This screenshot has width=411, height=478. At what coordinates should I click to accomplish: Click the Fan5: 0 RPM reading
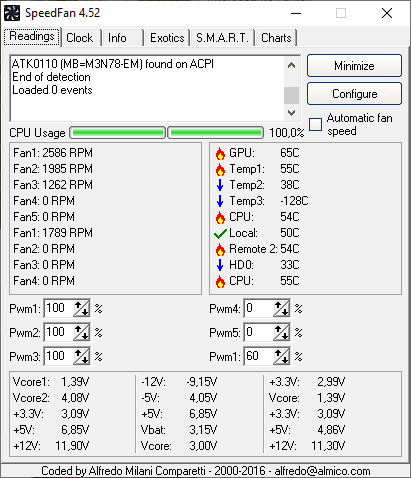(44, 217)
